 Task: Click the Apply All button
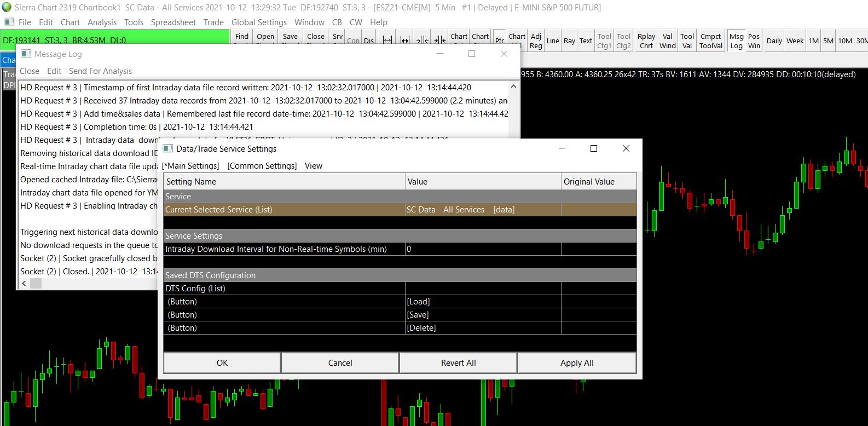(577, 363)
